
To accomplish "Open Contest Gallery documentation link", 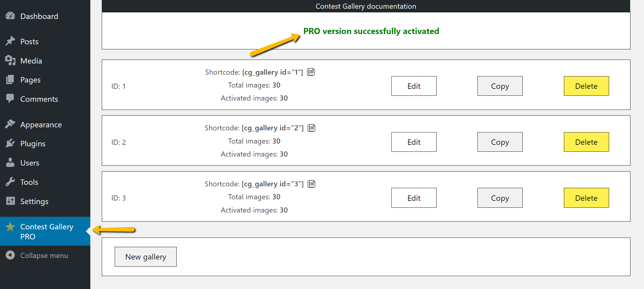I will click(x=366, y=6).
